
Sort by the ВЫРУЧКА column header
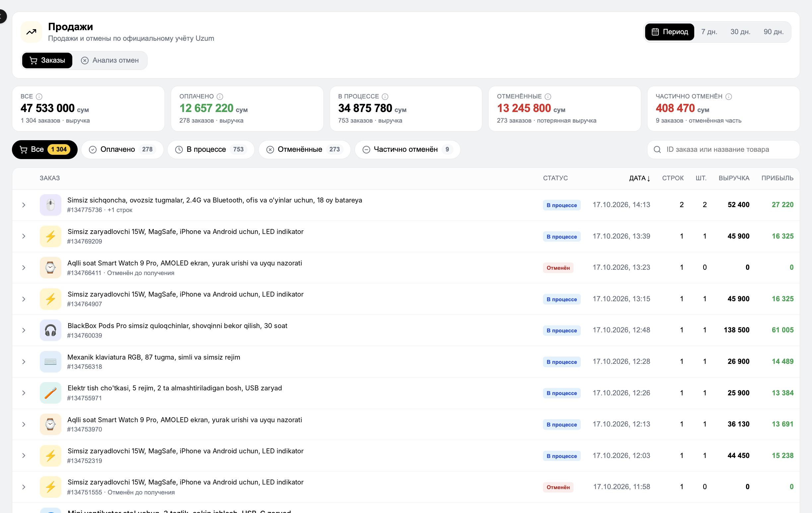click(734, 178)
